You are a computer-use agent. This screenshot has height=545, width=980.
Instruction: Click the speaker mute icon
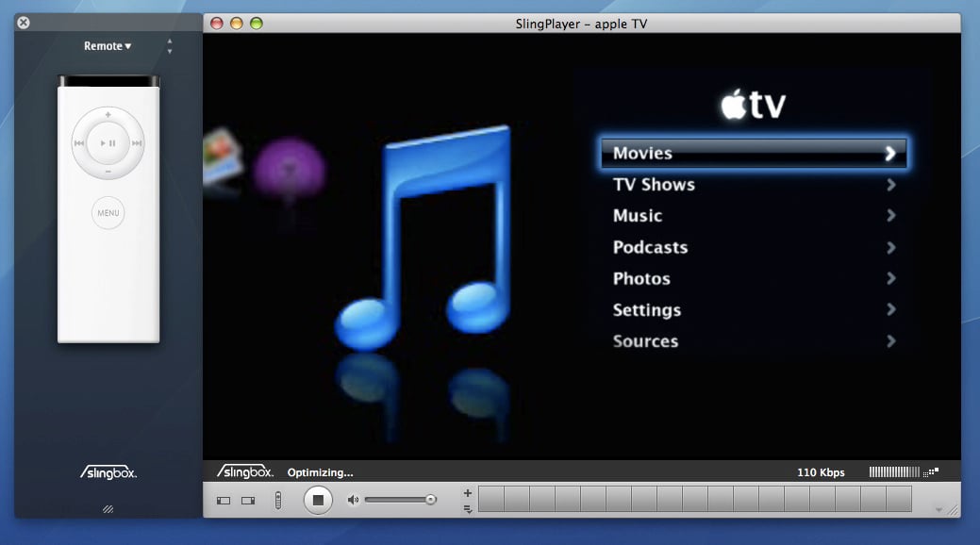tap(353, 500)
